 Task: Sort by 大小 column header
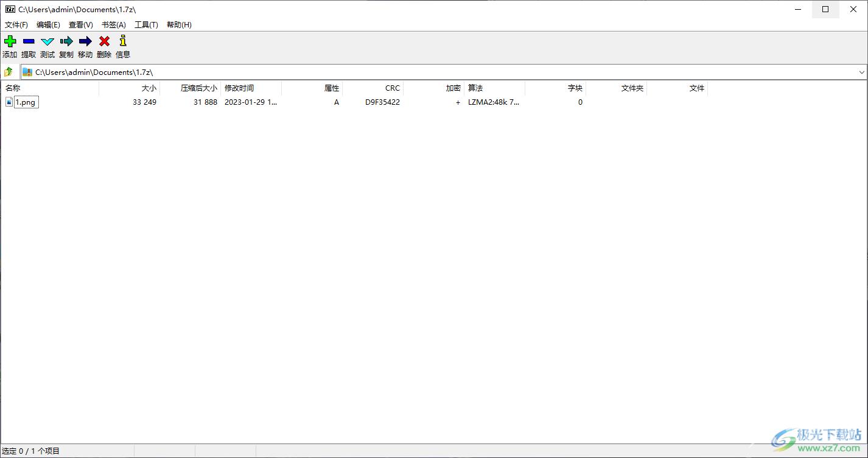(129, 88)
